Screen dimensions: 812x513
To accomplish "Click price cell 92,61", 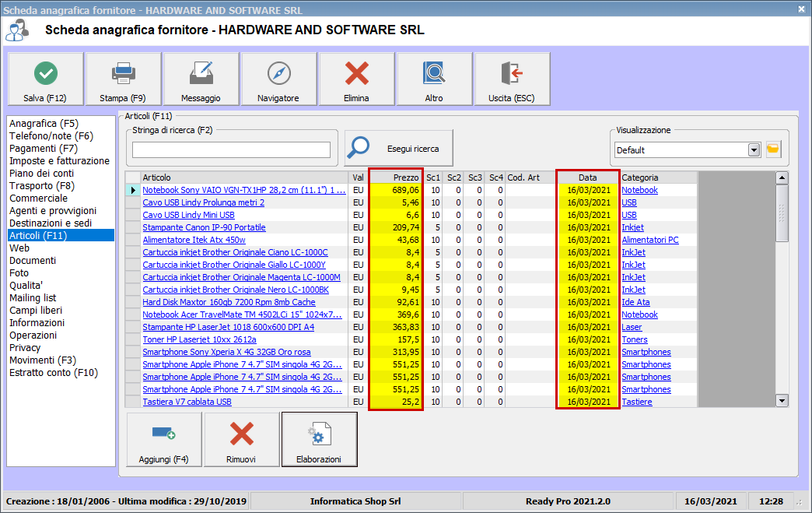I will coord(396,302).
